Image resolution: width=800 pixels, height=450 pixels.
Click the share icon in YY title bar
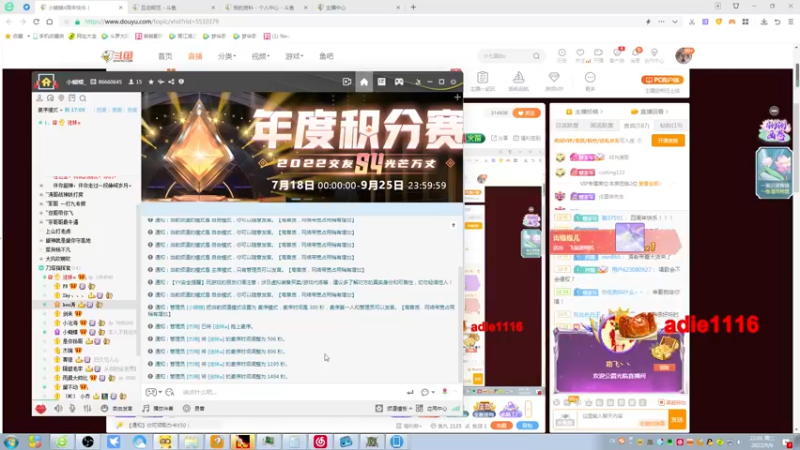click(171, 82)
